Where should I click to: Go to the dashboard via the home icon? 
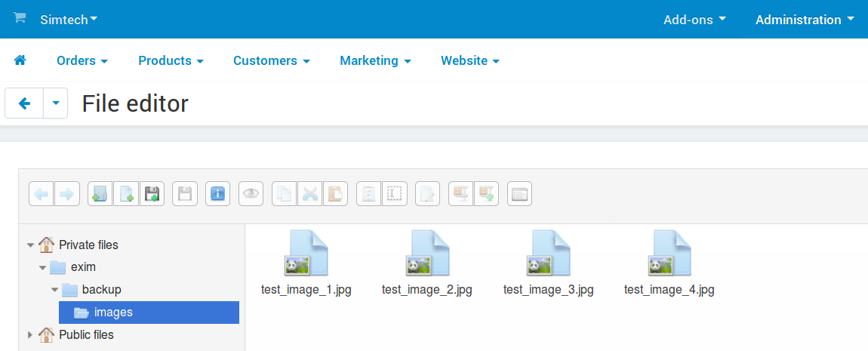coord(20,60)
